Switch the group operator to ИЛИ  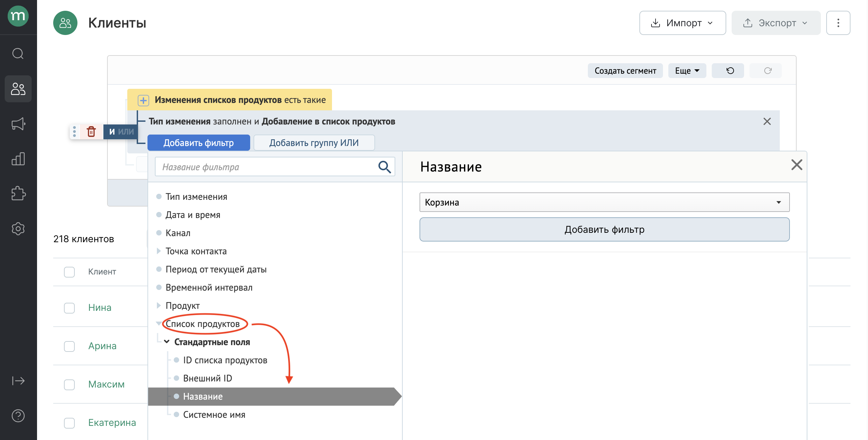point(126,132)
